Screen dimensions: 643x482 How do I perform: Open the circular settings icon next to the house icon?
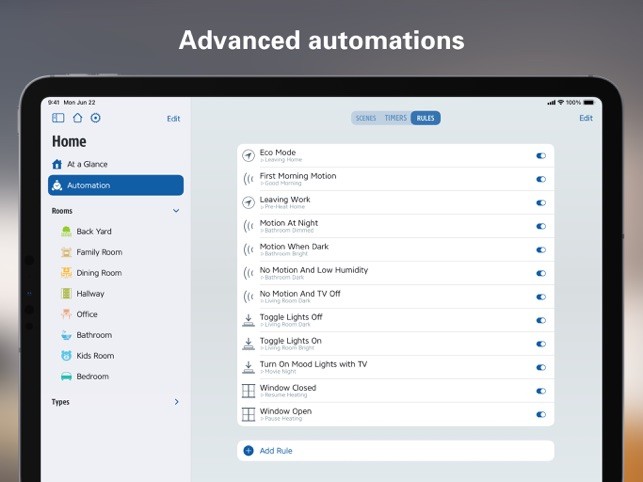[96, 118]
